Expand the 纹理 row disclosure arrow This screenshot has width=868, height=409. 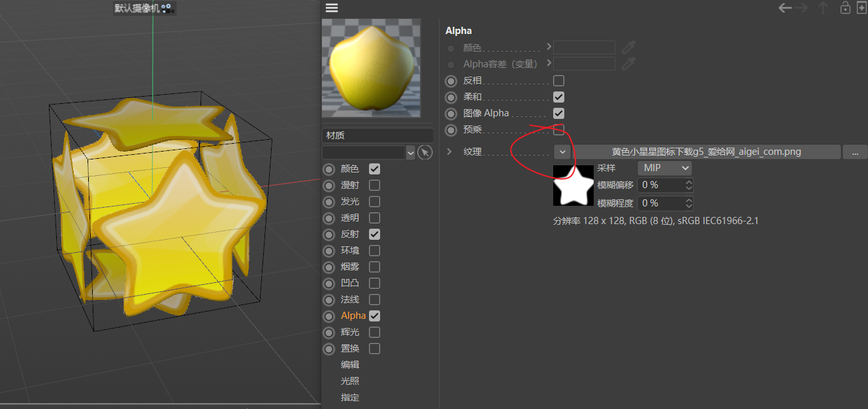(x=449, y=152)
